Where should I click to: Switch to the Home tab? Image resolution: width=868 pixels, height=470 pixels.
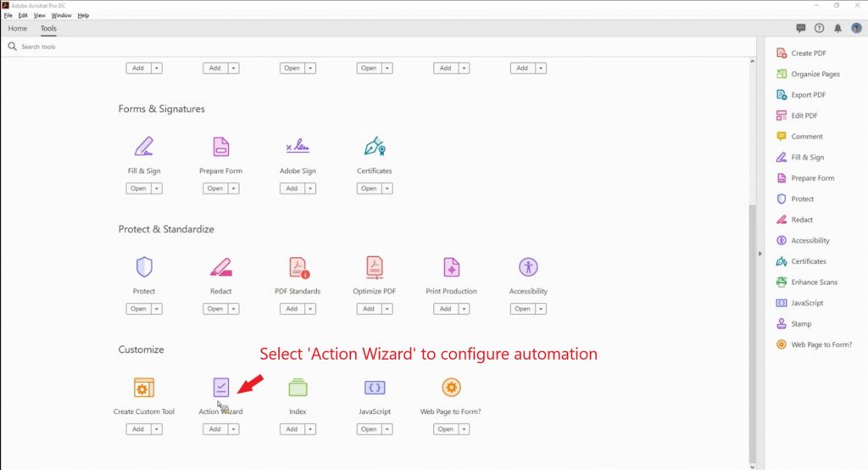17,28
